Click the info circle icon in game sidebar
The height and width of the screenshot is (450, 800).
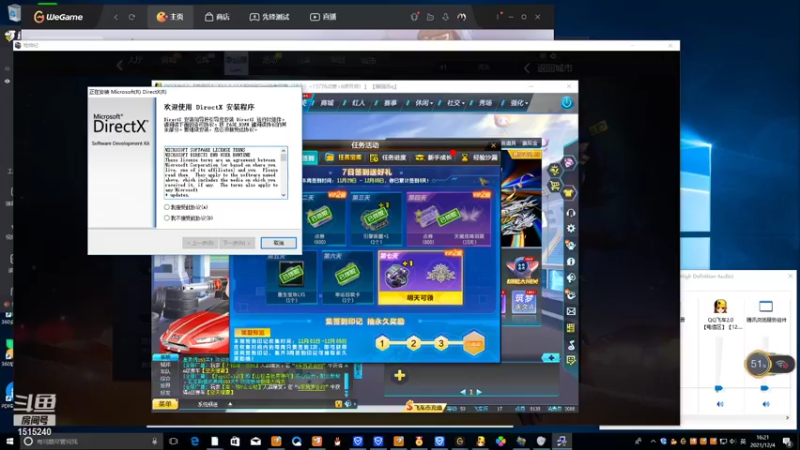pyautogui.click(x=571, y=261)
